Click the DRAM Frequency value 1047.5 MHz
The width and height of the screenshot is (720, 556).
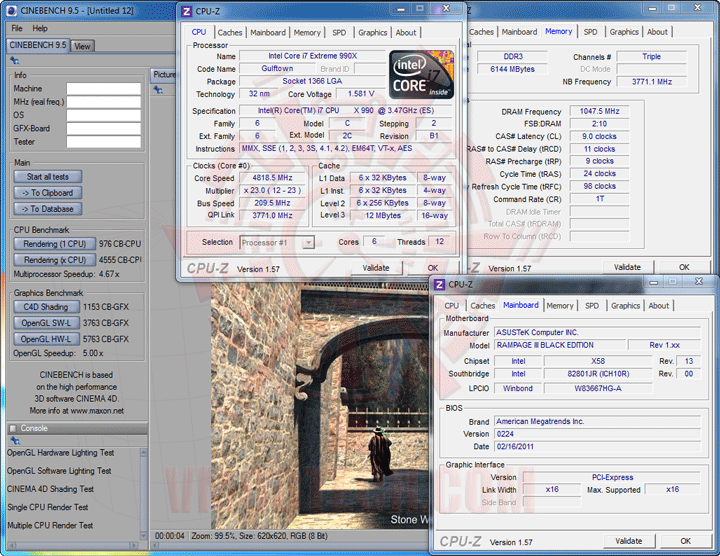pyautogui.click(x=599, y=111)
